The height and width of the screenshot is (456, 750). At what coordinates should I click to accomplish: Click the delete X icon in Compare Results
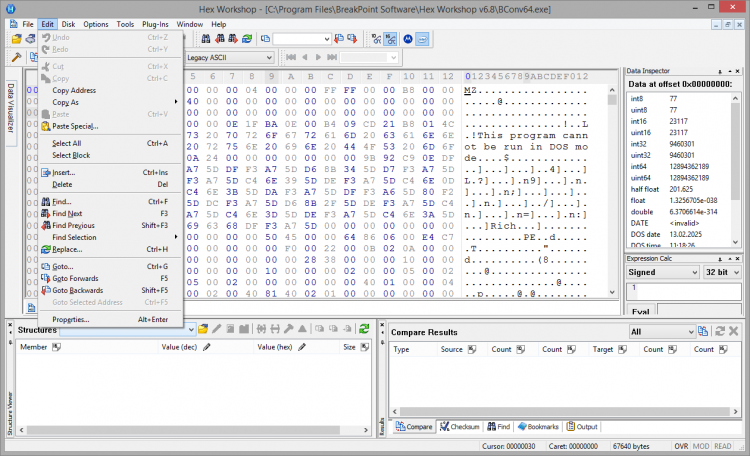pyautogui.click(x=733, y=331)
